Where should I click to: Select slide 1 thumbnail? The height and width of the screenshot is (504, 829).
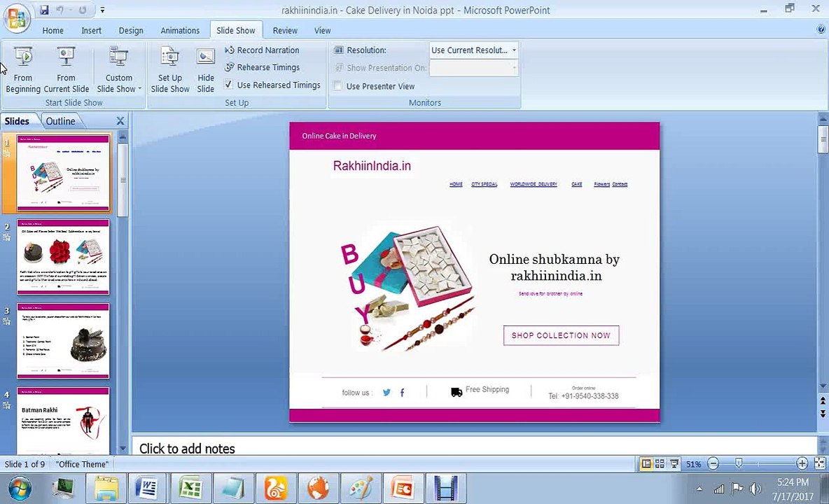click(64, 172)
